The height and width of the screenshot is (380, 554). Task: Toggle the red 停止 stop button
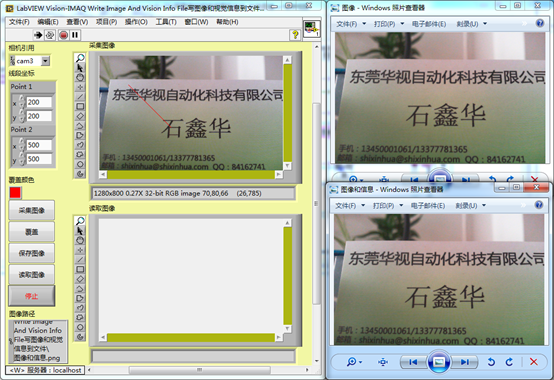point(31,296)
